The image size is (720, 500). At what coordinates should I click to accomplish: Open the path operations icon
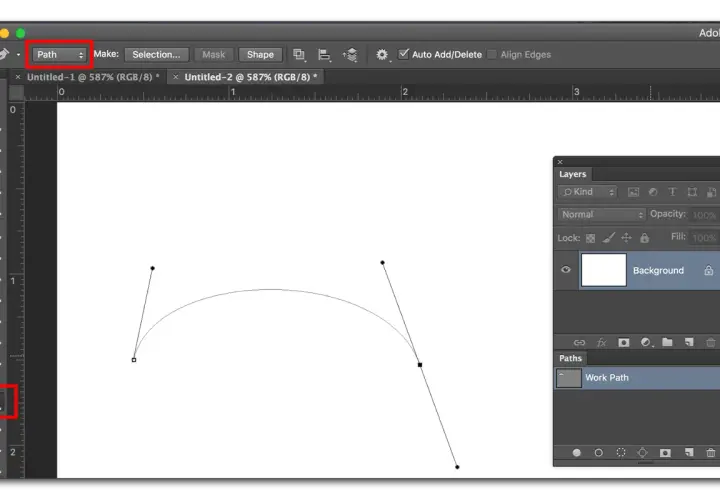[299, 55]
